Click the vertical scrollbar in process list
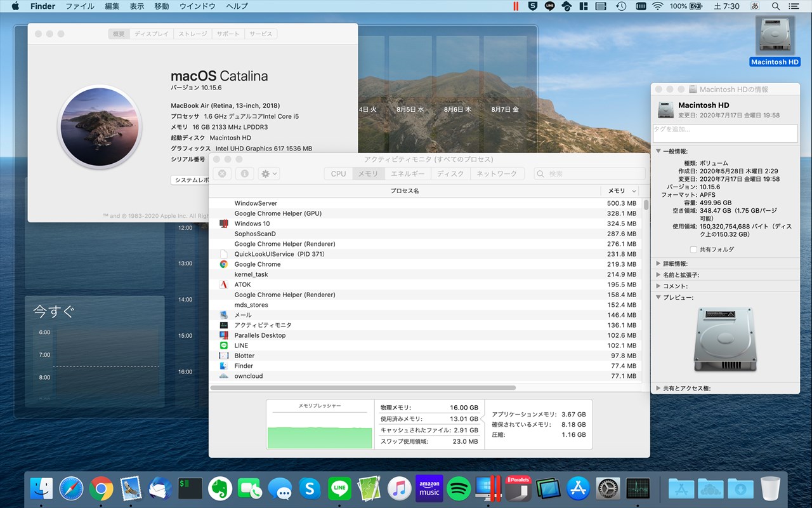 646,205
